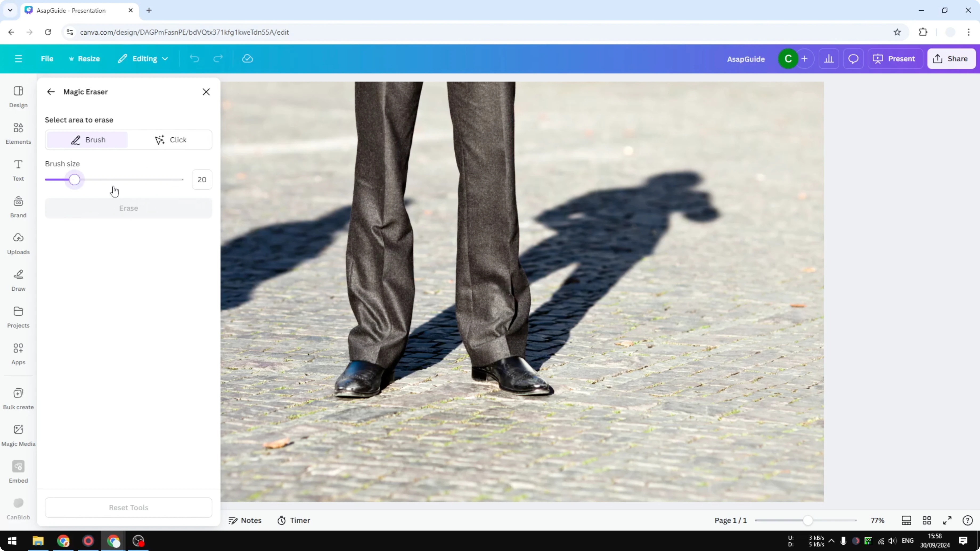
Task: Open the comments bubble icon
Action: point(853,59)
